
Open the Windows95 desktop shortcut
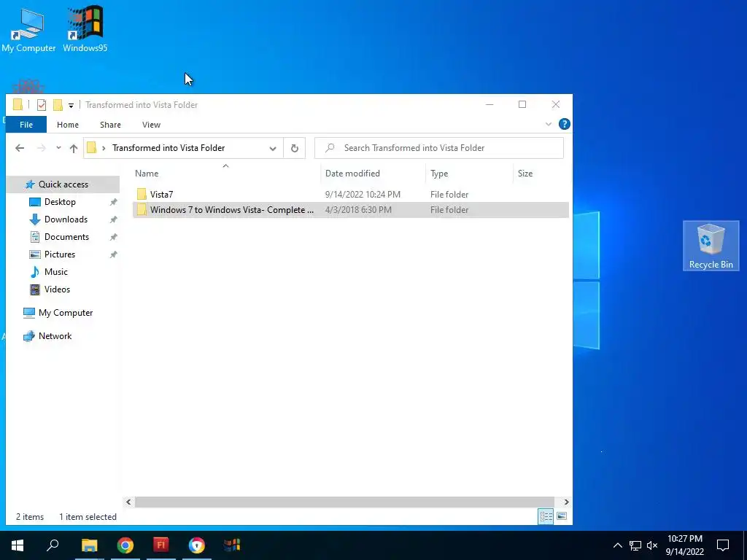(x=85, y=30)
